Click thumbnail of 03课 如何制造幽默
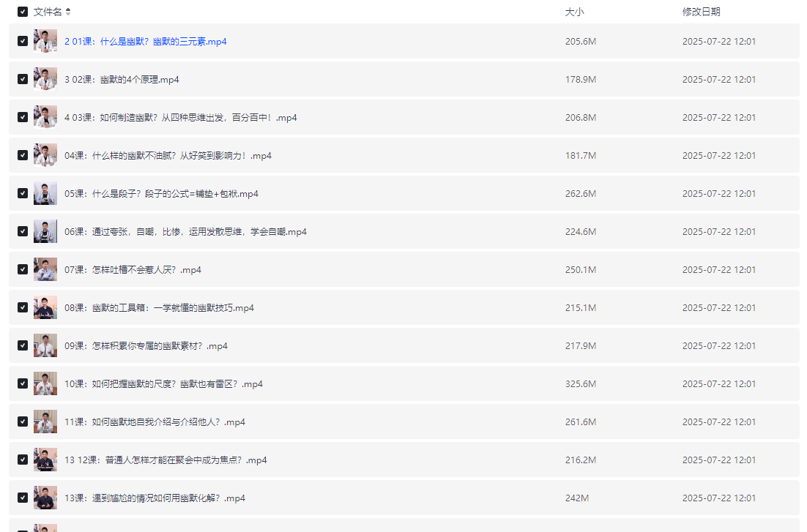Screen dimensions: 807x532 click(x=45, y=117)
